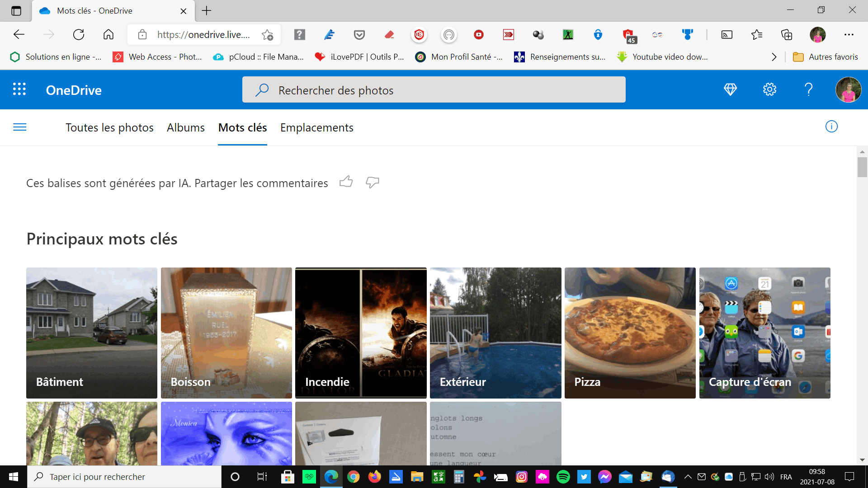Image resolution: width=868 pixels, height=488 pixels.
Task: Open the Extérieur keyword thumbnail
Action: pyautogui.click(x=495, y=333)
